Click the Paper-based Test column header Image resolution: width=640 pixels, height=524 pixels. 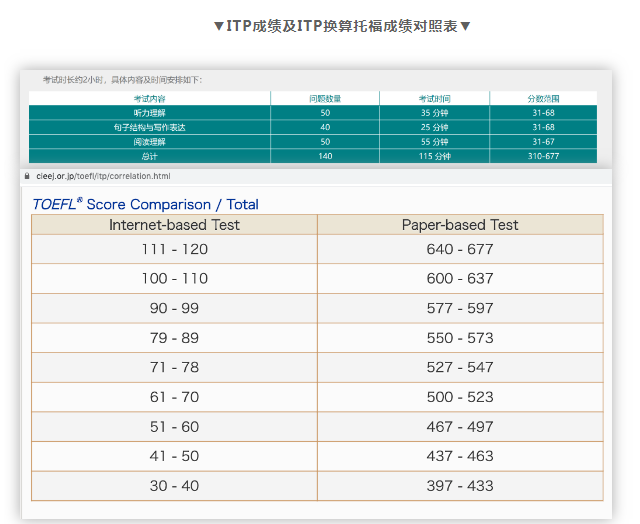click(460, 225)
